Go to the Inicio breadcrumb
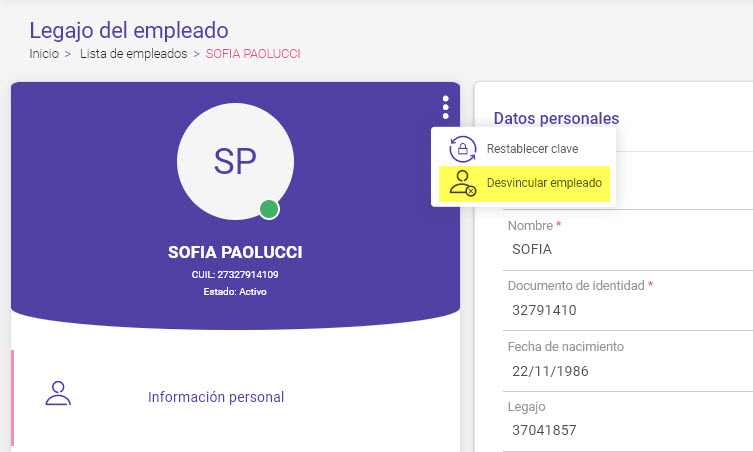 [x=44, y=54]
